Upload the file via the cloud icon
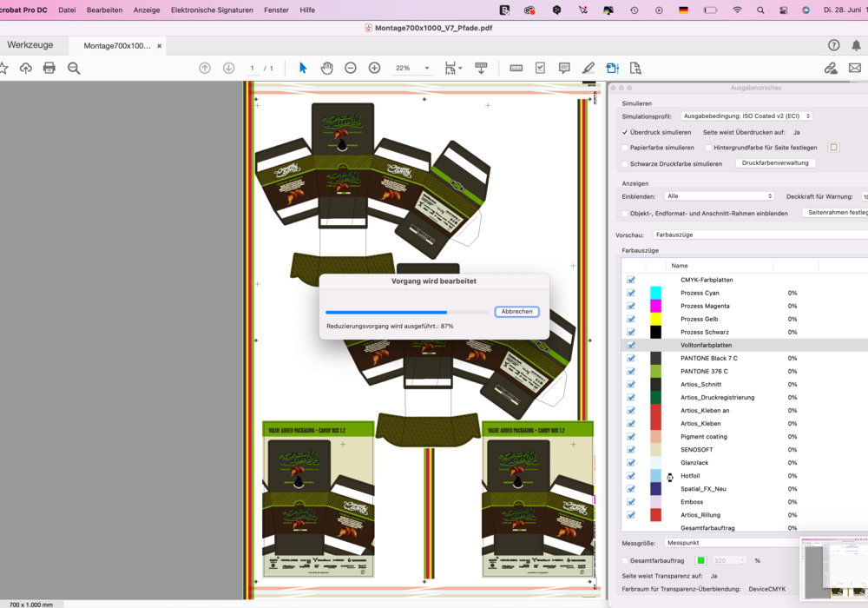This screenshot has height=608, width=868. (x=25, y=68)
